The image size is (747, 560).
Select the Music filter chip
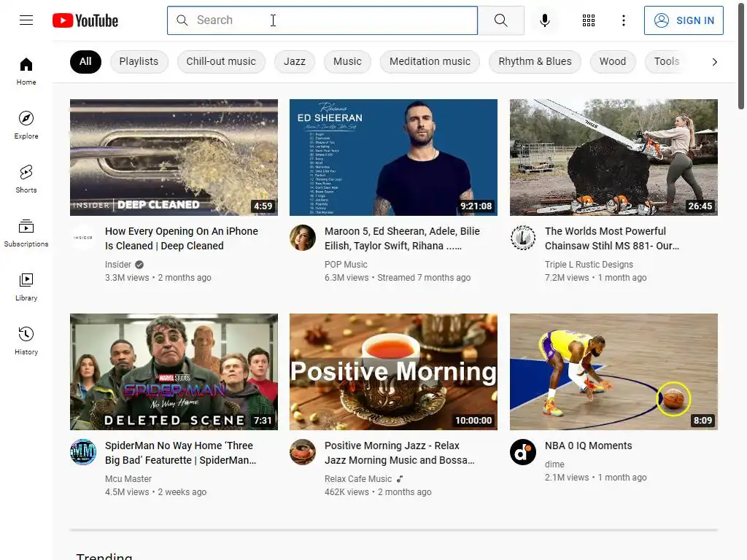347,61
